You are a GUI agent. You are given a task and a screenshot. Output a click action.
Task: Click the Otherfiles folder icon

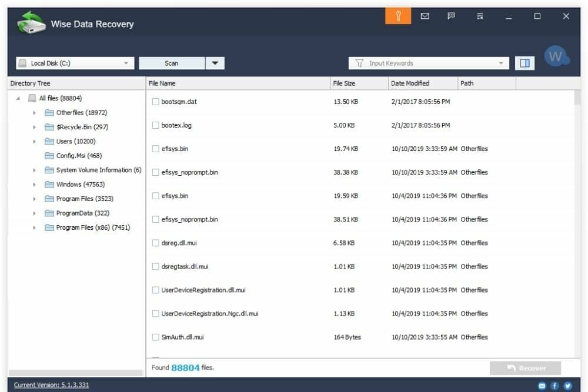pyautogui.click(x=49, y=112)
